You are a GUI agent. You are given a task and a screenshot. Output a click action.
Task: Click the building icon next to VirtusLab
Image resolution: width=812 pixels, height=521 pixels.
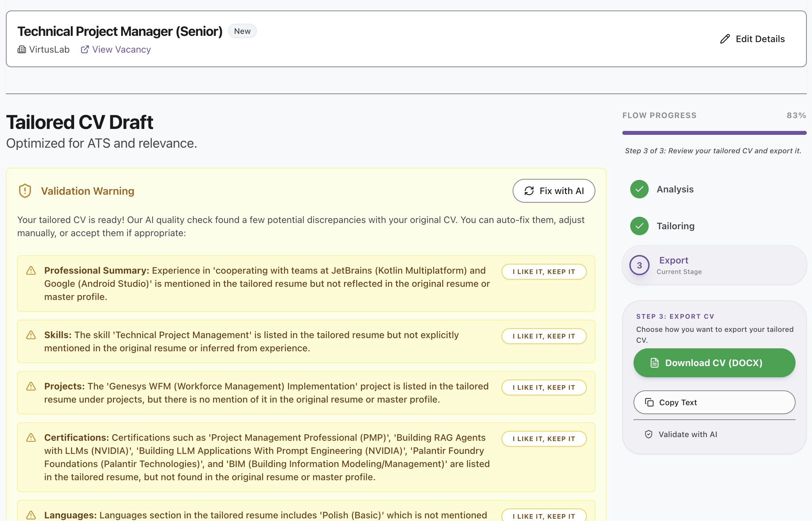coord(22,49)
